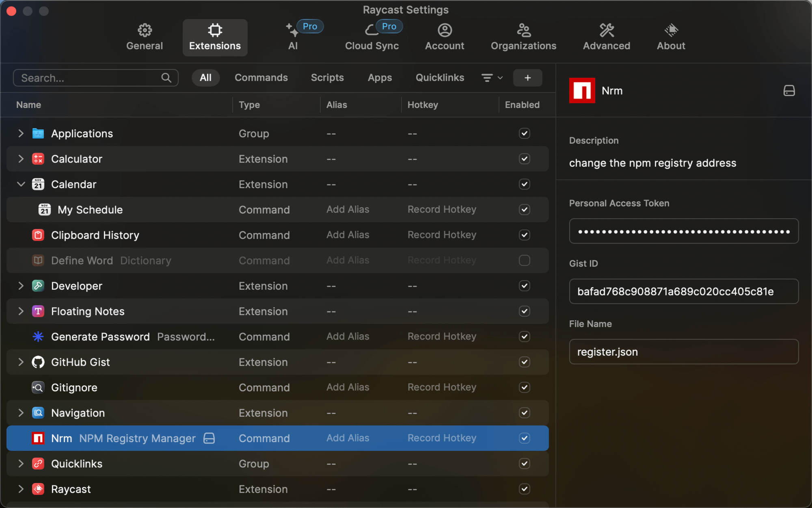
Task: Switch to the AI settings tab
Action: 293,37
